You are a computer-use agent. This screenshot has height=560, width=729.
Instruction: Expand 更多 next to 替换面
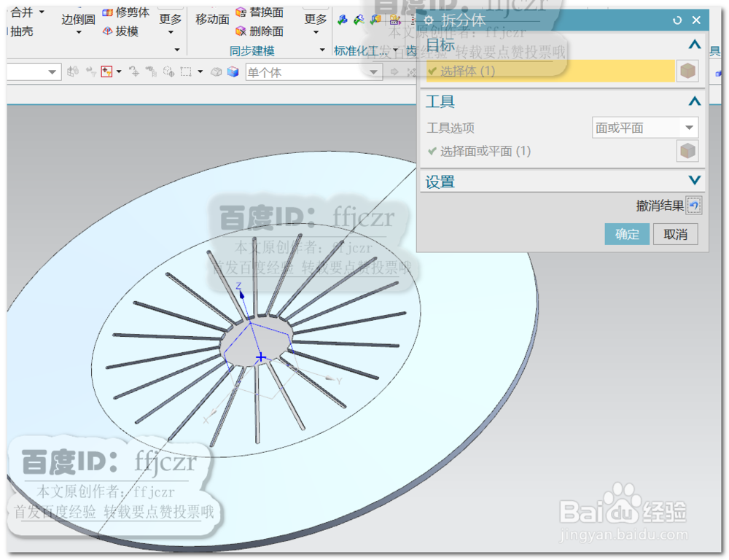coord(316,23)
